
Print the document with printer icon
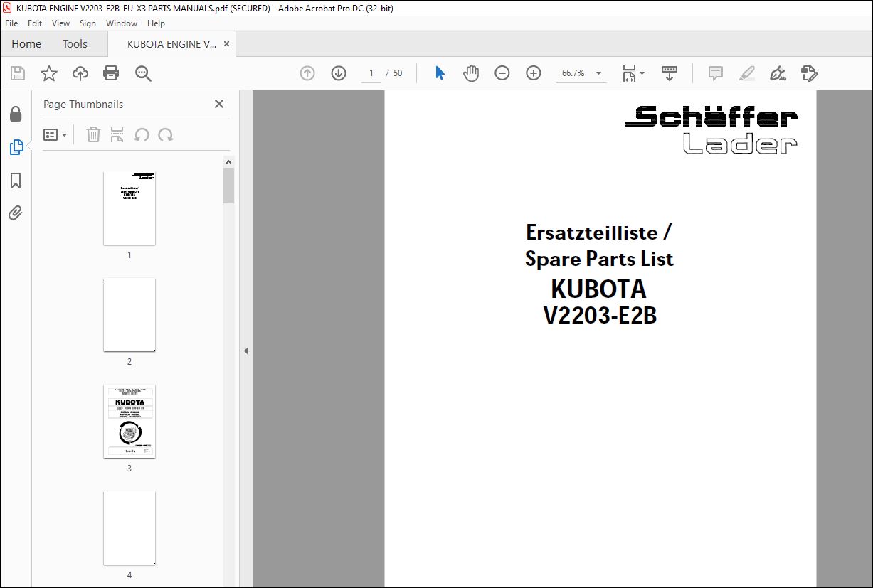[111, 73]
